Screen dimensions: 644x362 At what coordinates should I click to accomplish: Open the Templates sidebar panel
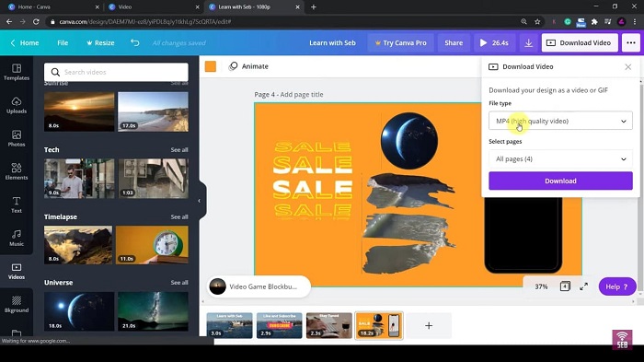click(x=17, y=72)
